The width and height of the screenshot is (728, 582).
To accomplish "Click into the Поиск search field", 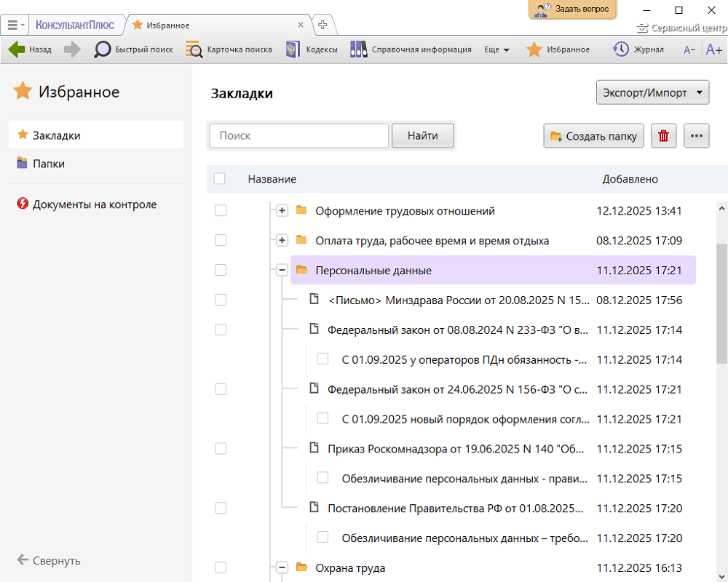I will [299, 136].
